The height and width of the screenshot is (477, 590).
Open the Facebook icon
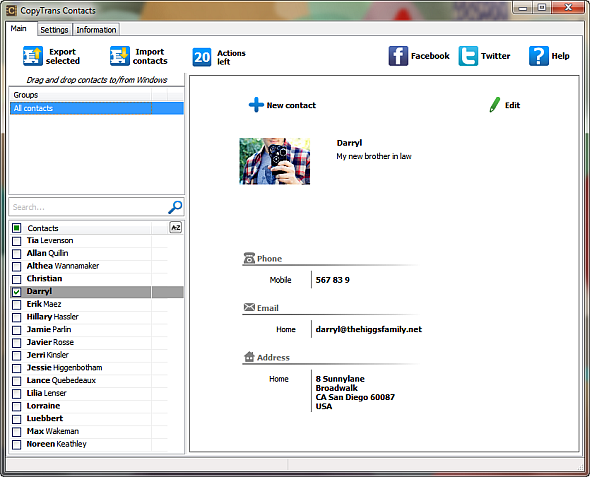398,56
